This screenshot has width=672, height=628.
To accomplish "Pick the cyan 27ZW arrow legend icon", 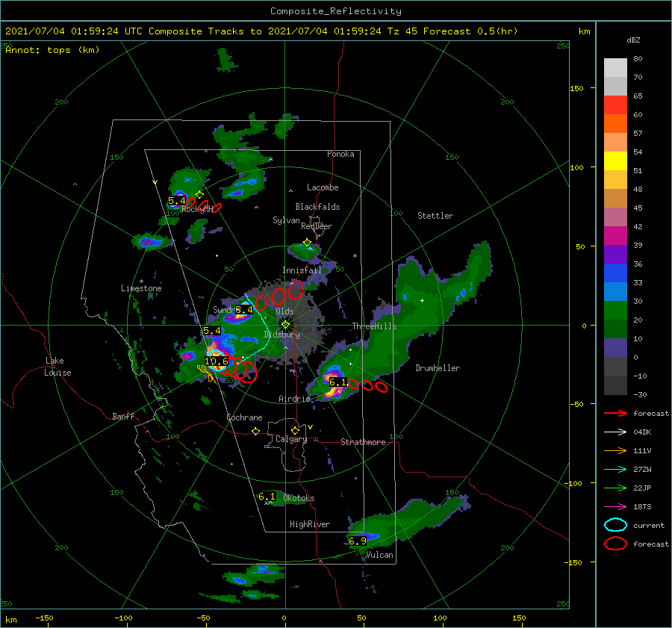I will [x=615, y=470].
